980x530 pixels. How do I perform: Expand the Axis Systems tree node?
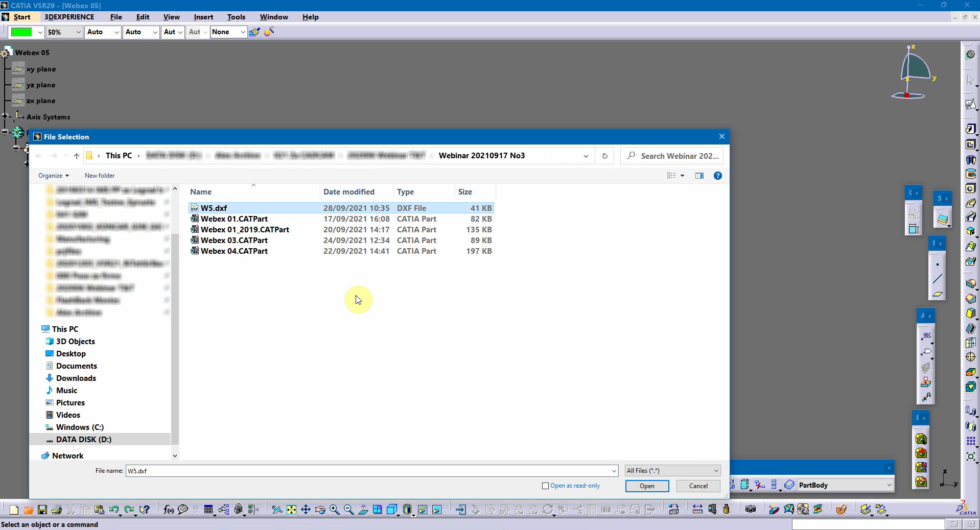coord(5,117)
